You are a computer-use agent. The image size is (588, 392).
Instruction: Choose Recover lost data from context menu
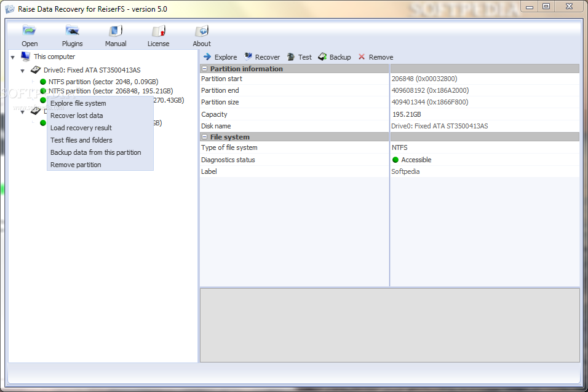[x=100, y=116]
